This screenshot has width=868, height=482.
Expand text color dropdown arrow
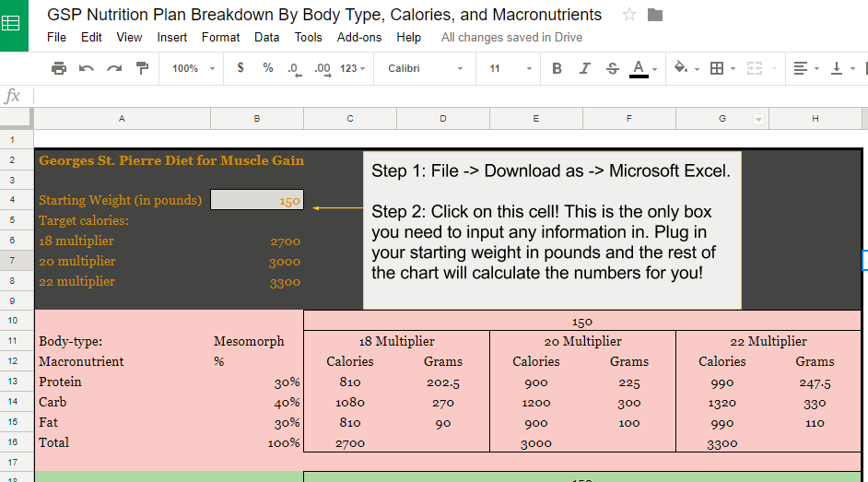(655, 69)
